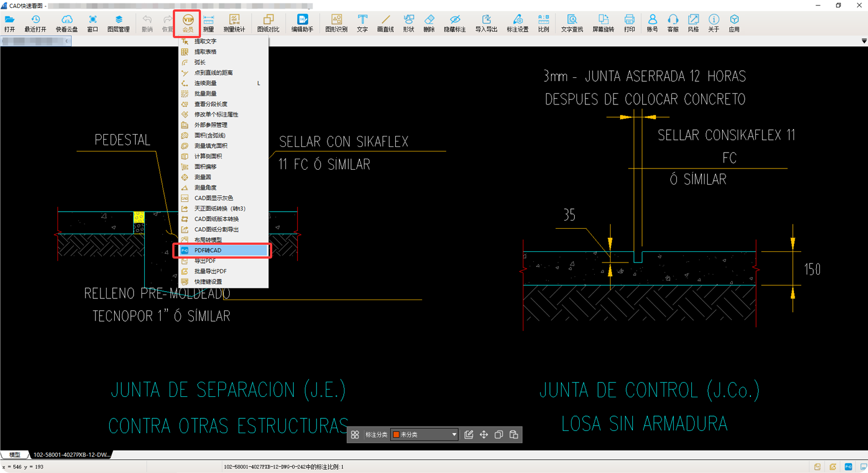
Task: Collapse the file tab with left chevron
Action: click(67, 41)
